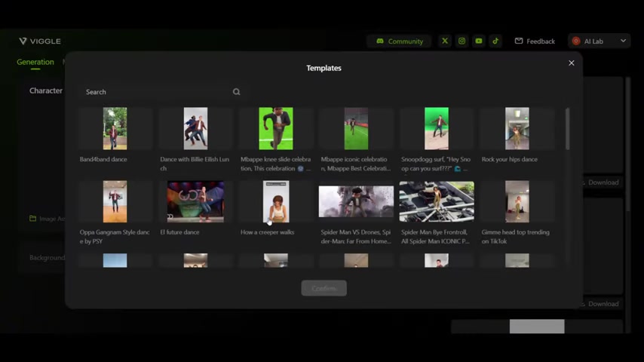Open the Instagram social icon

[x=462, y=41]
